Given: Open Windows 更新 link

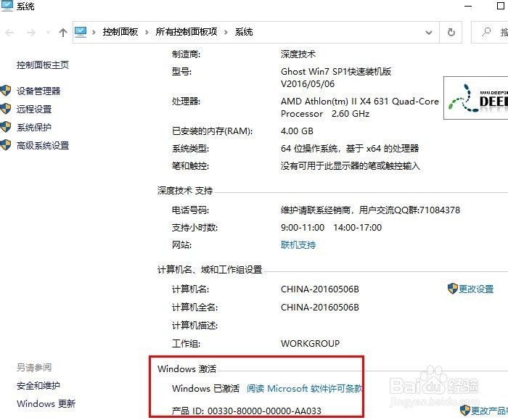Looking at the screenshot, I should (46, 404).
